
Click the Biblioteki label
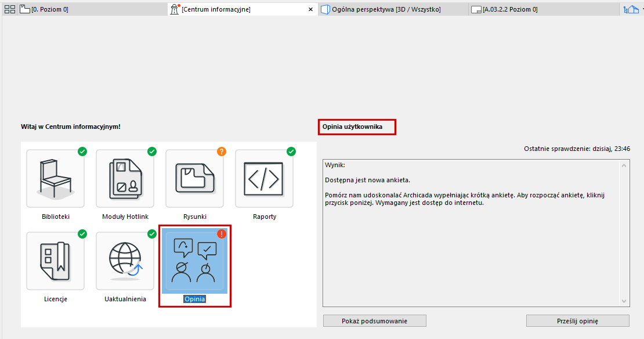[56, 217]
